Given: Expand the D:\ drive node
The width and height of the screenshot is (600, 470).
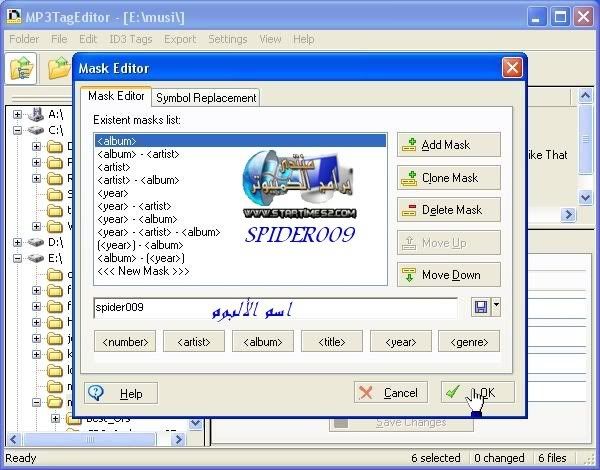Looking at the screenshot, I should point(17,242).
